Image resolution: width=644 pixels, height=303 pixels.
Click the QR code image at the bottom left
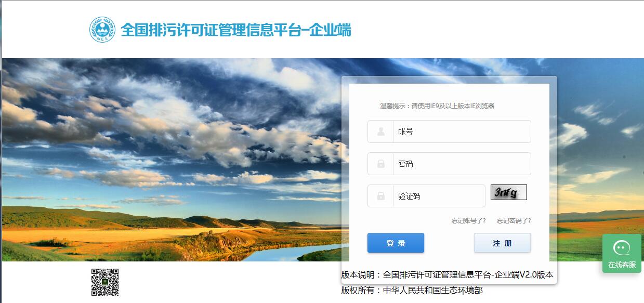(106, 282)
